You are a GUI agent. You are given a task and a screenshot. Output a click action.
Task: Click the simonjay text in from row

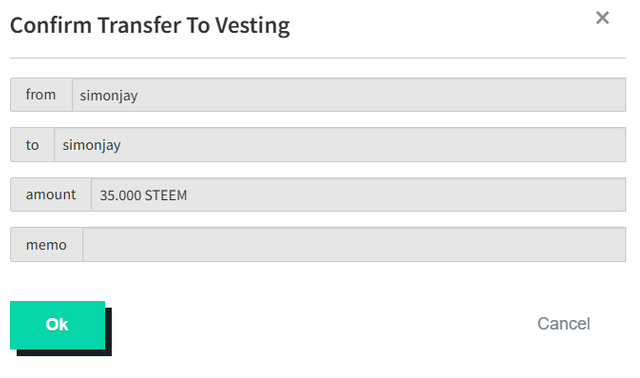(x=109, y=96)
